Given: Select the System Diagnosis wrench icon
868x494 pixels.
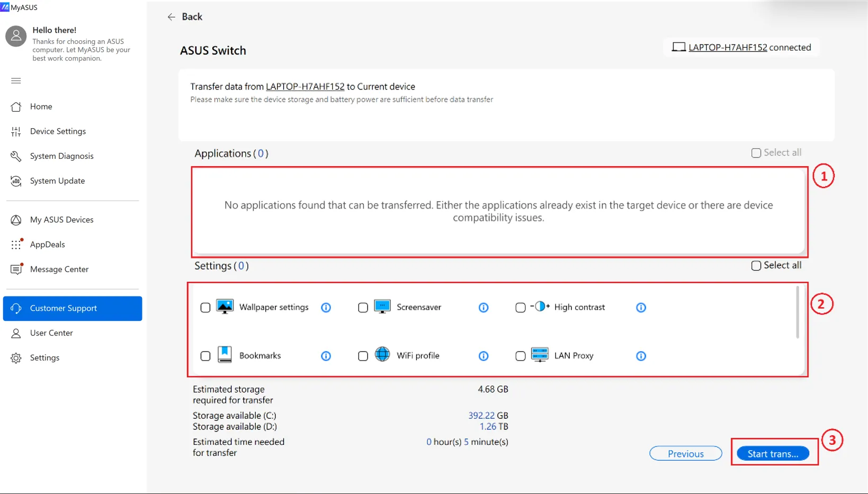Looking at the screenshot, I should point(16,156).
